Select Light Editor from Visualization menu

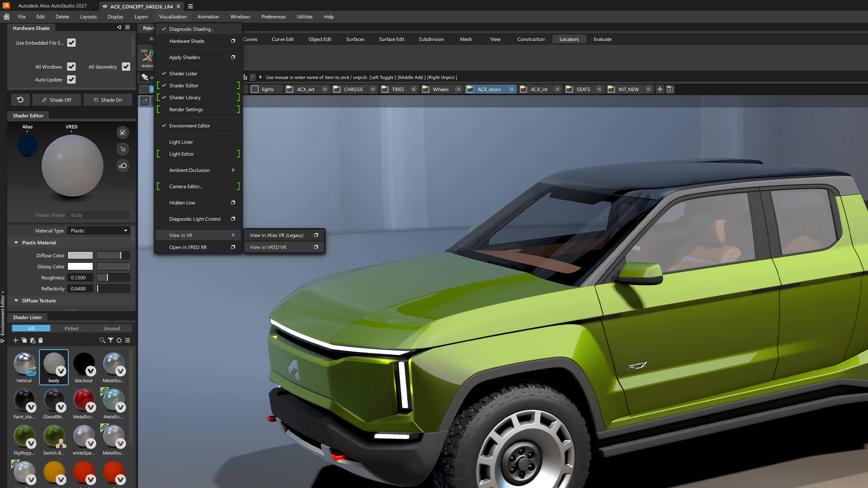tap(197, 154)
